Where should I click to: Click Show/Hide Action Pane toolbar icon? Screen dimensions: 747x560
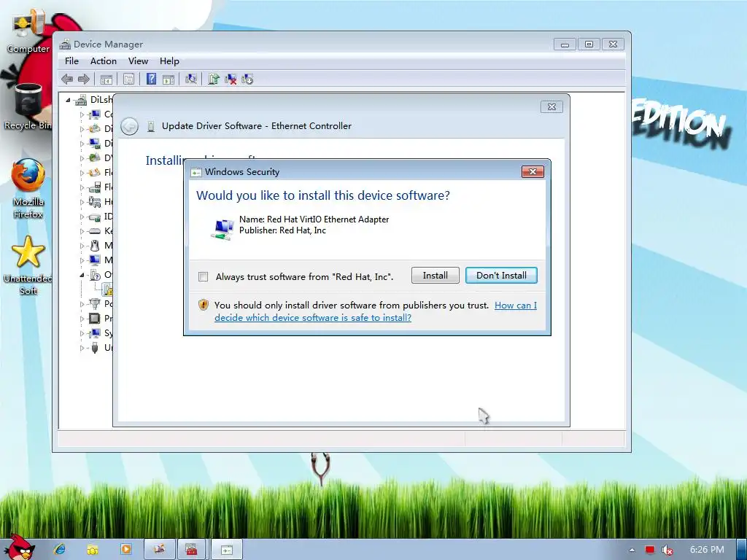[169, 79]
